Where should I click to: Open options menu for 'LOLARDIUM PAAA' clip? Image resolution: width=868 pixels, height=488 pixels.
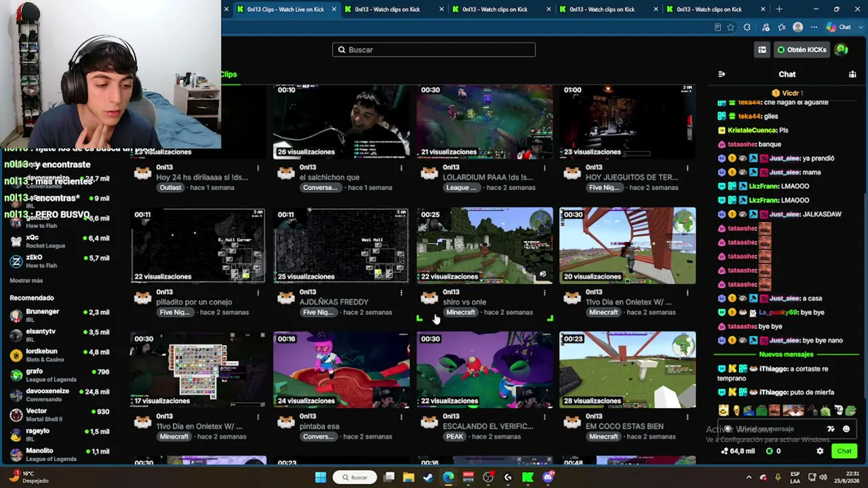[544, 168]
